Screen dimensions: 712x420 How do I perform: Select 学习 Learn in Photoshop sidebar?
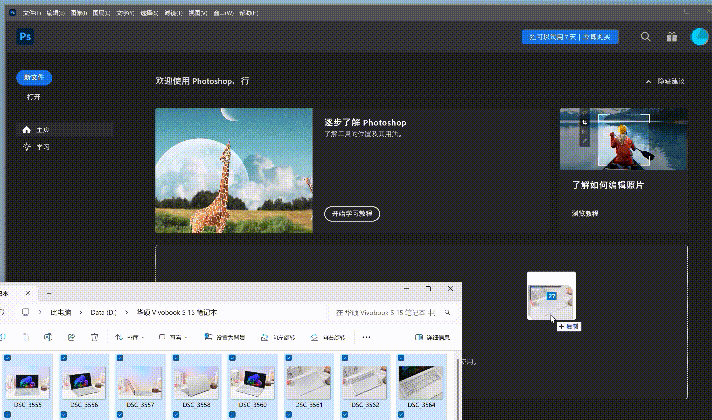point(64,147)
